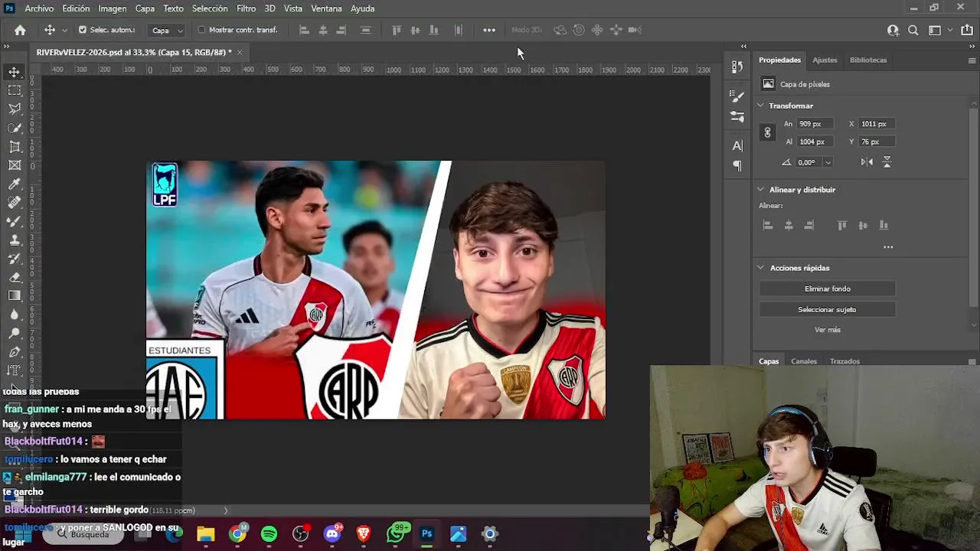Select the Spot Healing Brush tool
Image resolution: width=980 pixels, height=551 pixels.
pos(15,203)
